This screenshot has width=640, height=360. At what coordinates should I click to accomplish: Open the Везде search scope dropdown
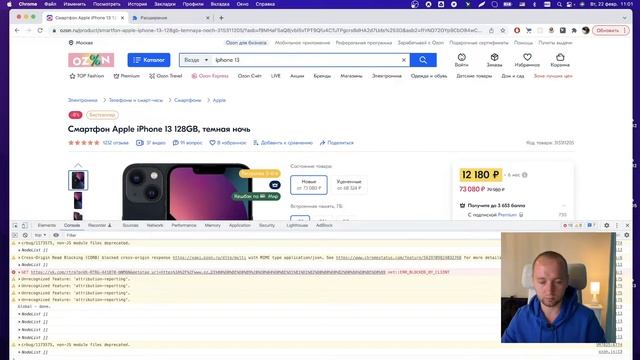pos(196,60)
